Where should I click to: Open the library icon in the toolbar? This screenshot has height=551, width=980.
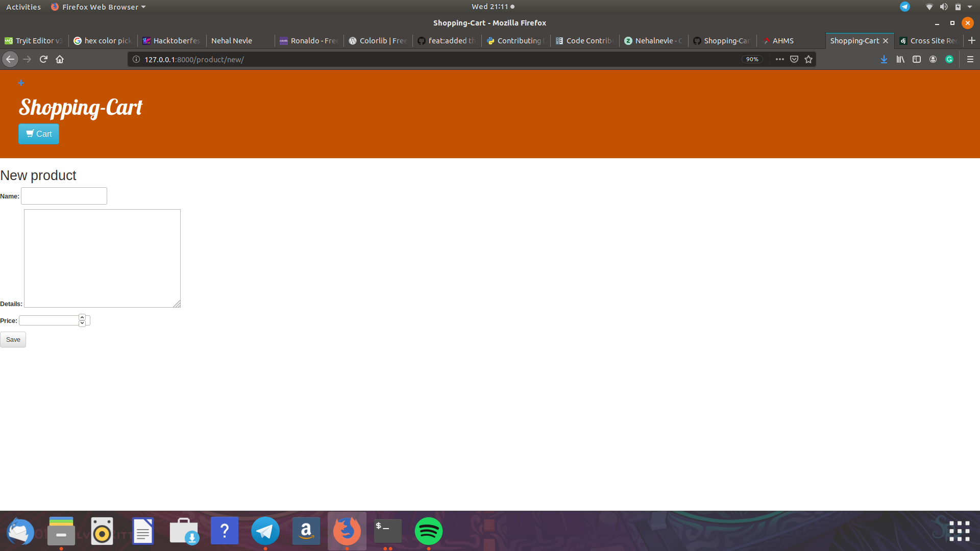tap(900, 59)
